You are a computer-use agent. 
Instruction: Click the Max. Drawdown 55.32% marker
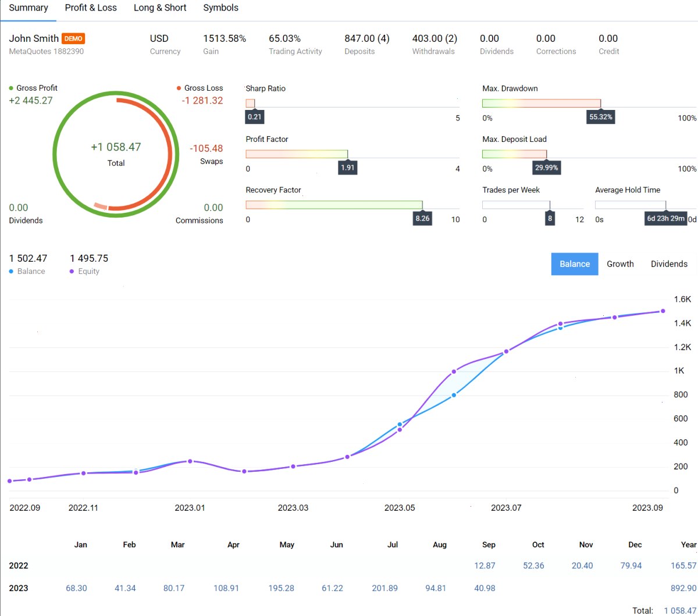tap(601, 117)
